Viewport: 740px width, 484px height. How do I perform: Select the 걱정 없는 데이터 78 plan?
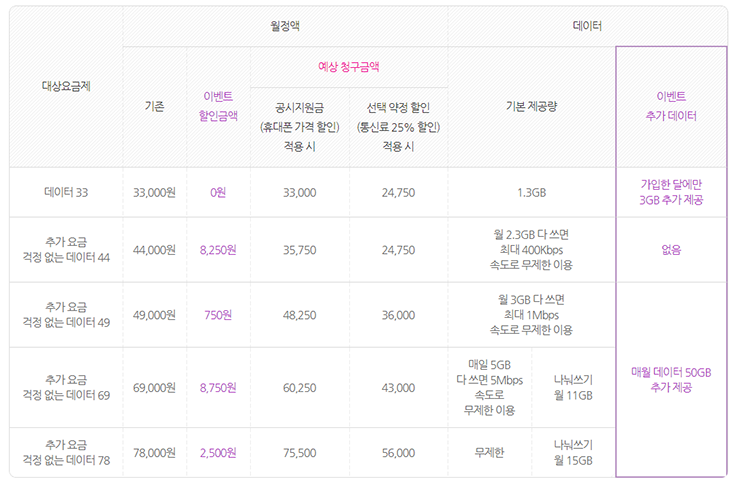tap(66, 452)
